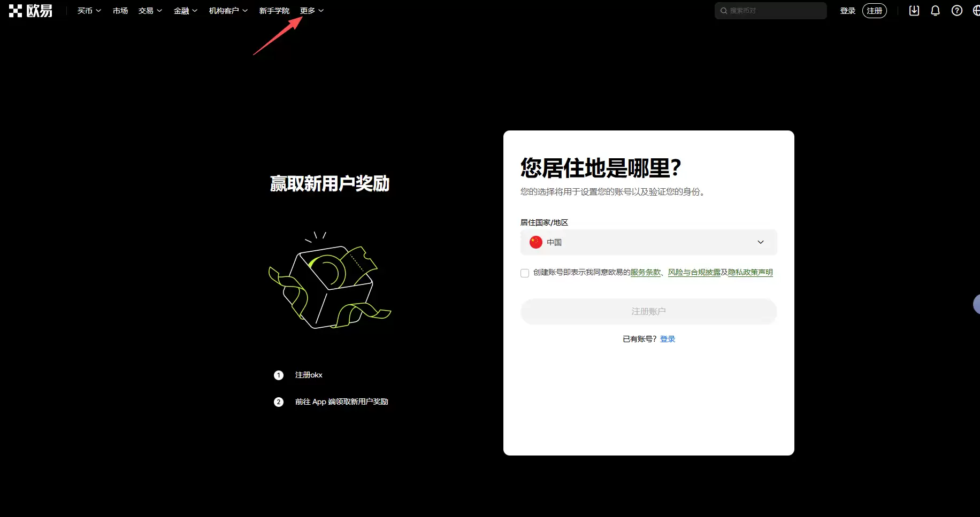Click the search magnifier icon

point(724,11)
